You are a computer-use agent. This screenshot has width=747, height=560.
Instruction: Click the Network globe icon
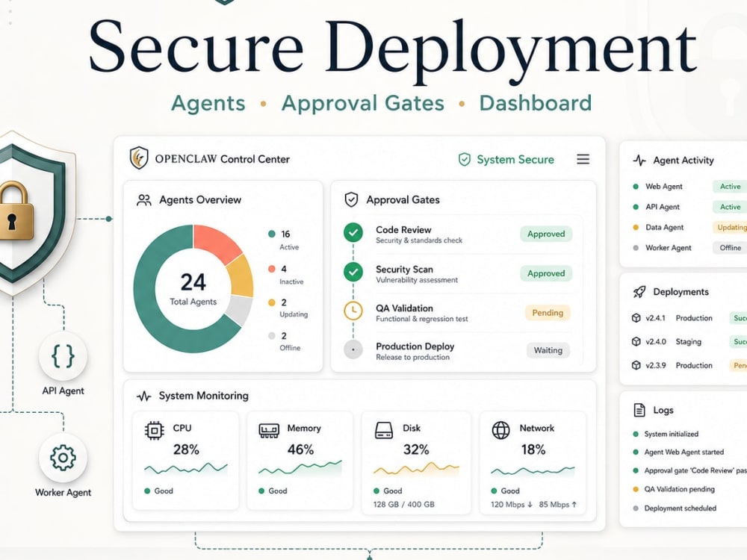(500, 430)
